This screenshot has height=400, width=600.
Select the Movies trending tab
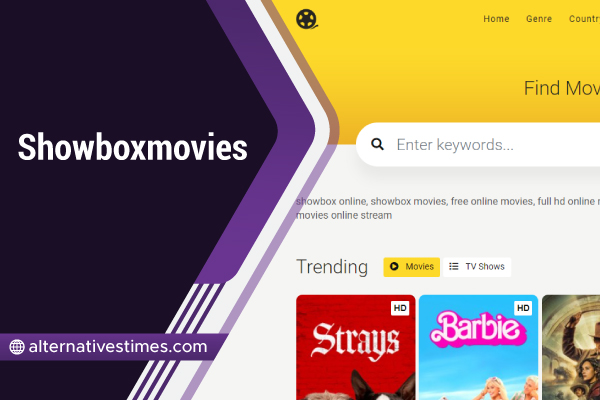tap(411, 267)
